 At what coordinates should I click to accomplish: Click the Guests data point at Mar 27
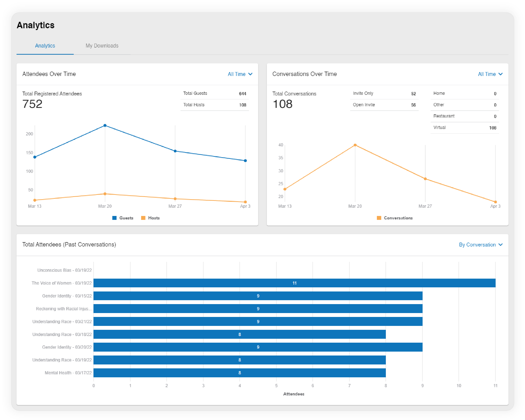[x=175, y=151]
